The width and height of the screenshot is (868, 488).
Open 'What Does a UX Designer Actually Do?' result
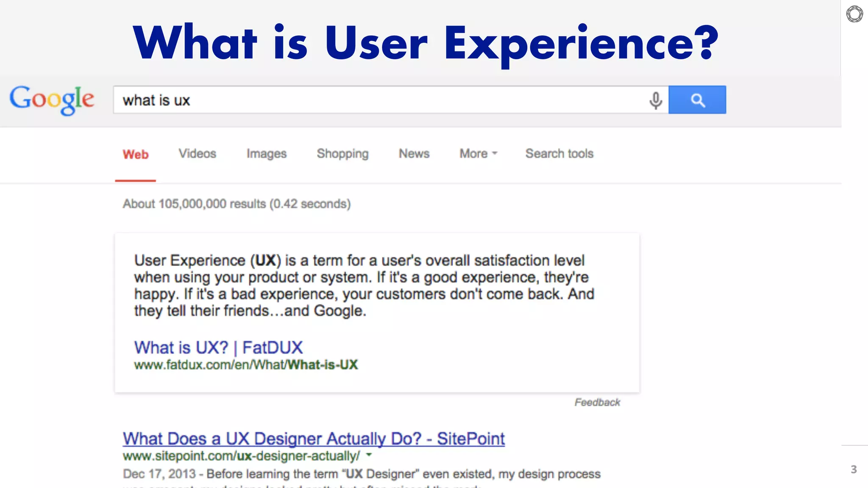point(314,439)
